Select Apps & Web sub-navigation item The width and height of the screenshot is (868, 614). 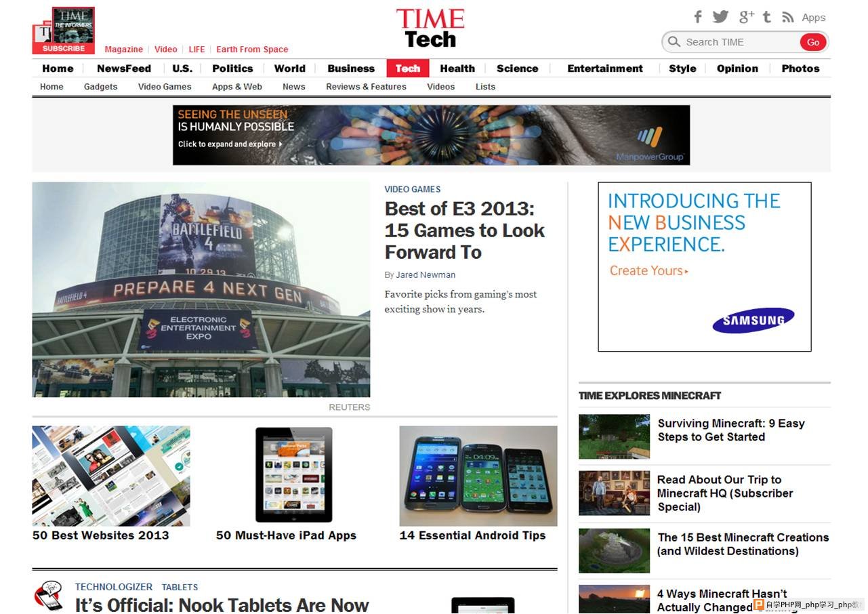[x=237, y=87]
